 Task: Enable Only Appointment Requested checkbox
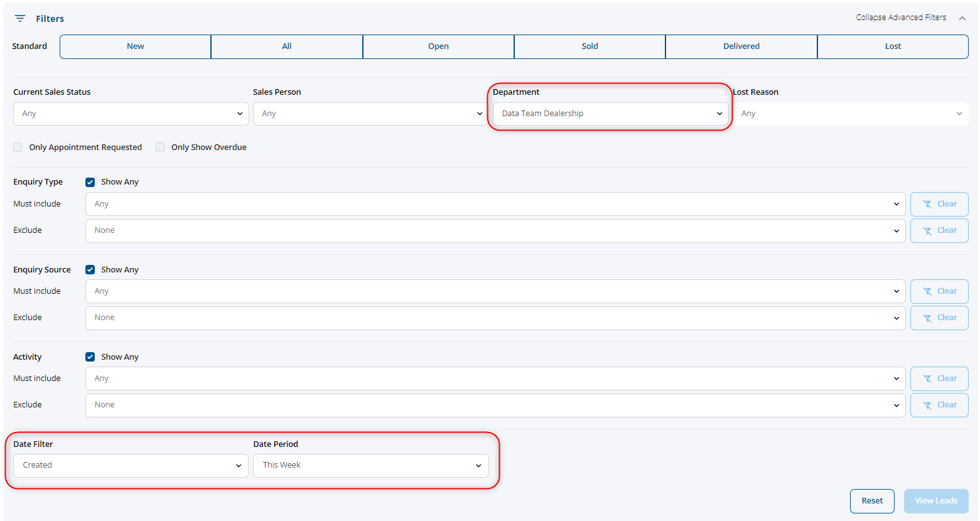pos(18,147)
